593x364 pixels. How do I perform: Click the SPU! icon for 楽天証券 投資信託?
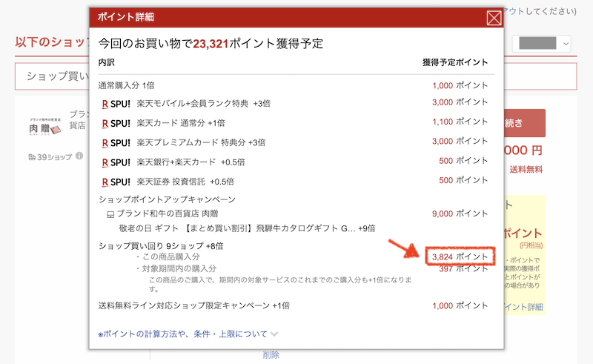(x=116, y=182)
